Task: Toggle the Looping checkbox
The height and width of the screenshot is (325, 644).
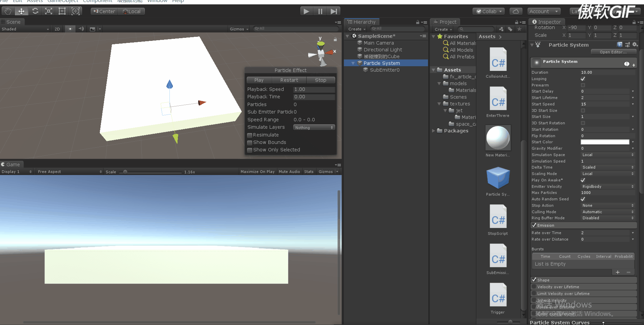Action: pos(583,79)
